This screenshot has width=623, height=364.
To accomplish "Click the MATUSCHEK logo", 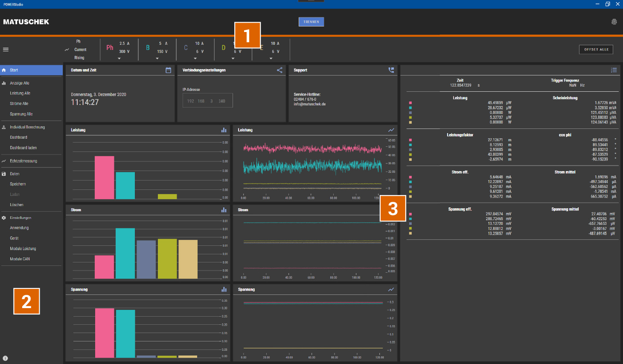I will (x=26, y=22).
